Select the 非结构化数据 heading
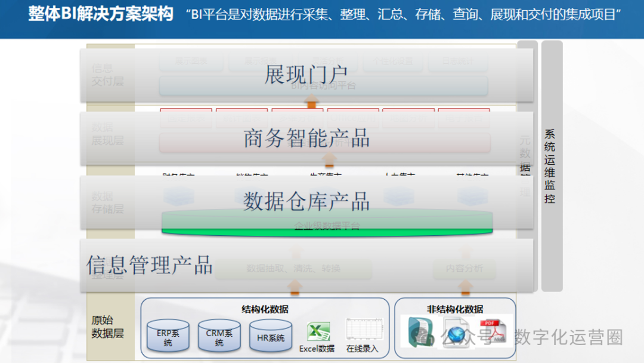The image size is (644, 363). pyautogui.click(x=455, y=309)
